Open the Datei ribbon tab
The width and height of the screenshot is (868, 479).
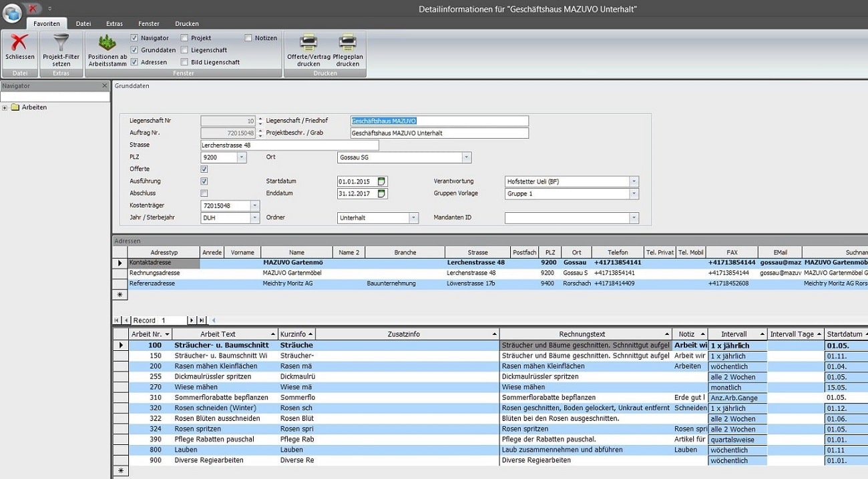tap(83, 23)
